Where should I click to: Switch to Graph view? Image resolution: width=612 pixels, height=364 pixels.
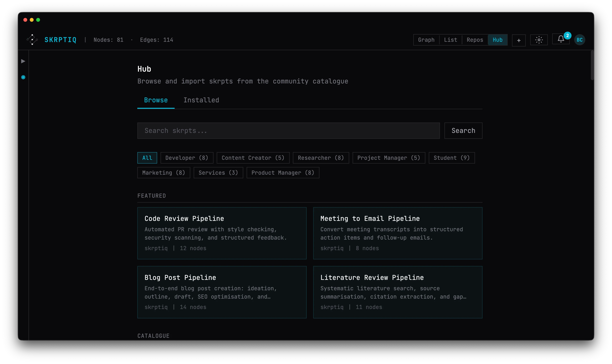click(426, 40)
